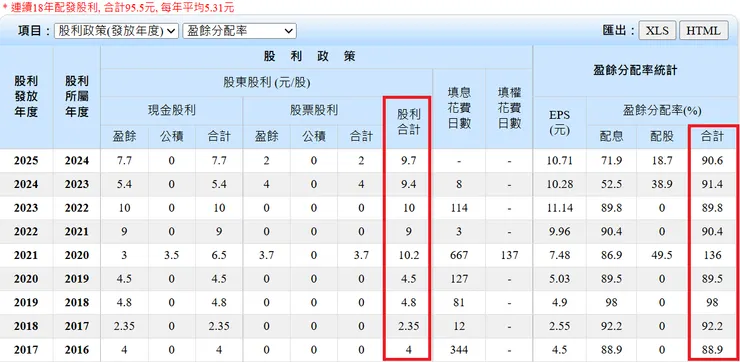Click the red 連續18年配發股利 summary text
Image resolution: width=740 pixels, height=362 pixels.
pos(118,7)
